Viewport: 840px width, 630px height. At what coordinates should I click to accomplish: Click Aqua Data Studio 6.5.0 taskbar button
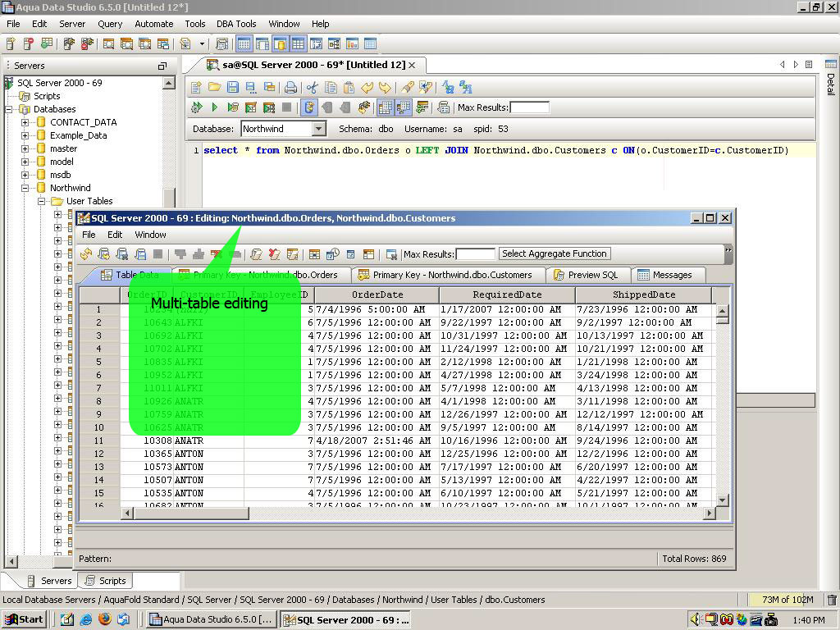(212, 619)
